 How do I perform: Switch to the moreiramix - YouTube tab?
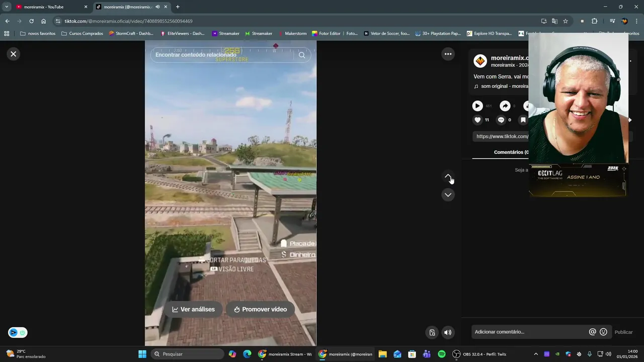tap(51, 7)
